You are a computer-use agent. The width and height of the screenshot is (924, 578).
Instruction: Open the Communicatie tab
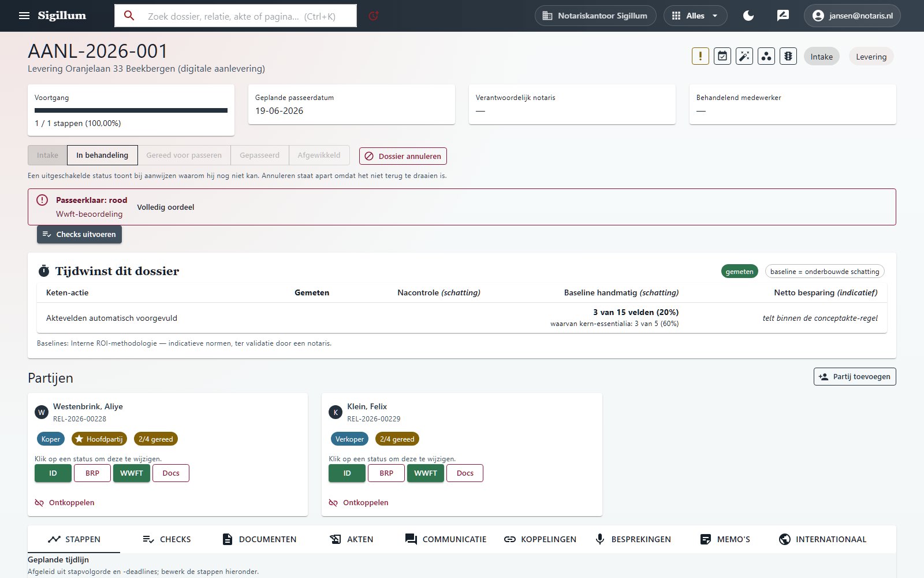pos(446,539)
